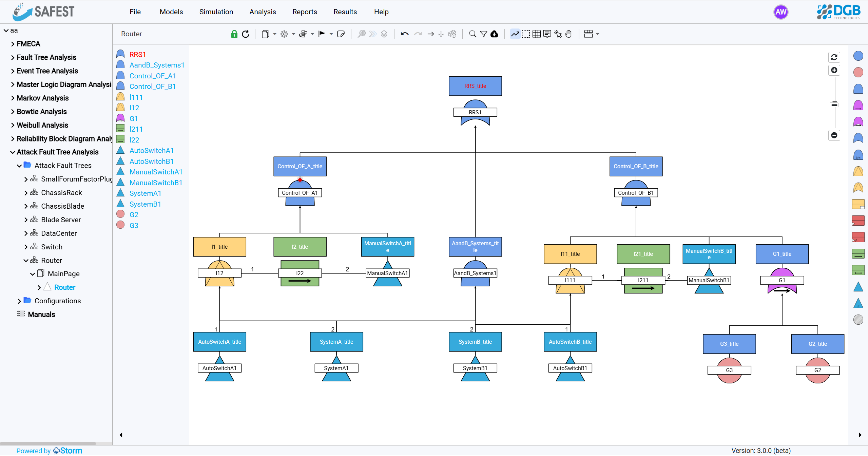
Task: Enable the rectangular selection mode
Action: click(526, 34)
